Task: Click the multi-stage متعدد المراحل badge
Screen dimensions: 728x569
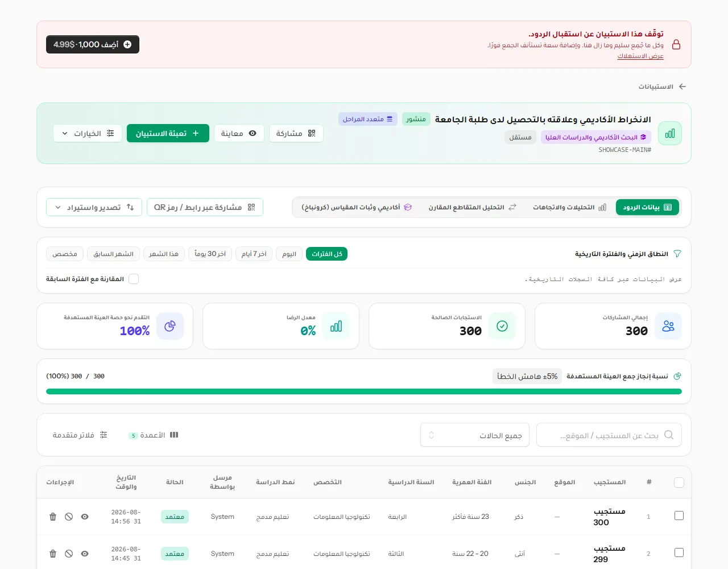Action: click(368, 119)
